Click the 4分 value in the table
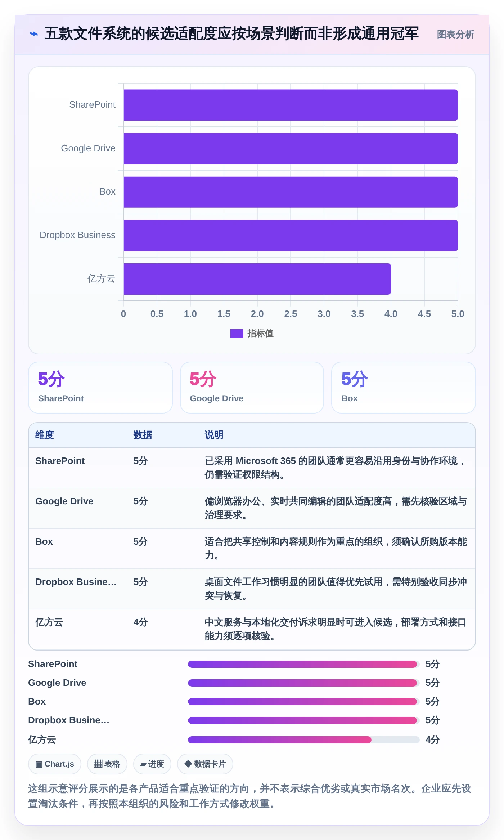Screen dimensions: 504x840 [140, 622]
